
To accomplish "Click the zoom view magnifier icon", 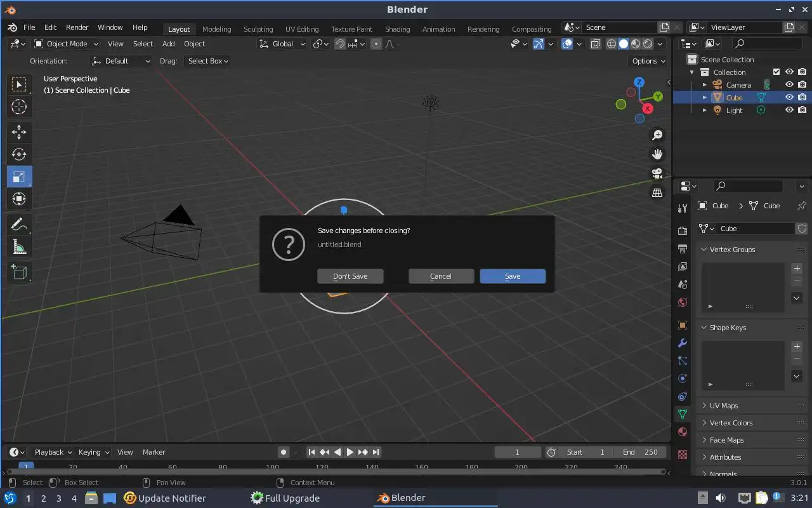I will pos(657,135).
